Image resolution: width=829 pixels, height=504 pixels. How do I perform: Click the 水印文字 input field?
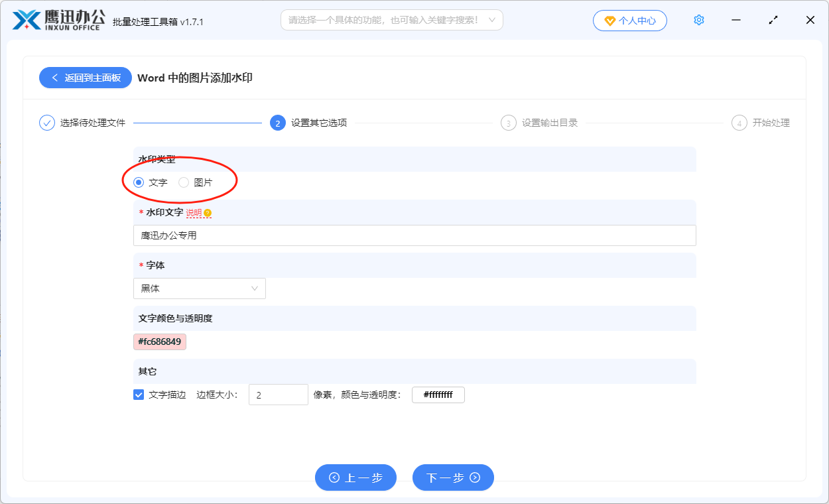pos(414,235)
